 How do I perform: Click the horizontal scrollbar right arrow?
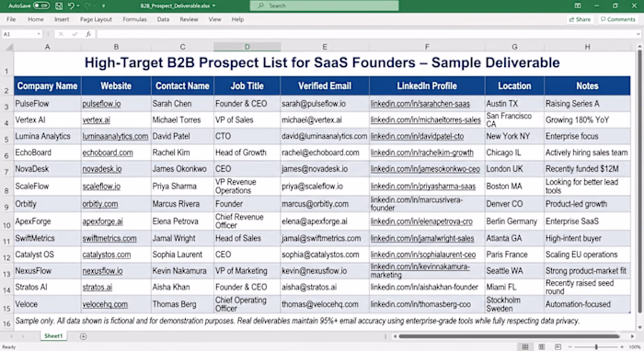pos(633,336)
